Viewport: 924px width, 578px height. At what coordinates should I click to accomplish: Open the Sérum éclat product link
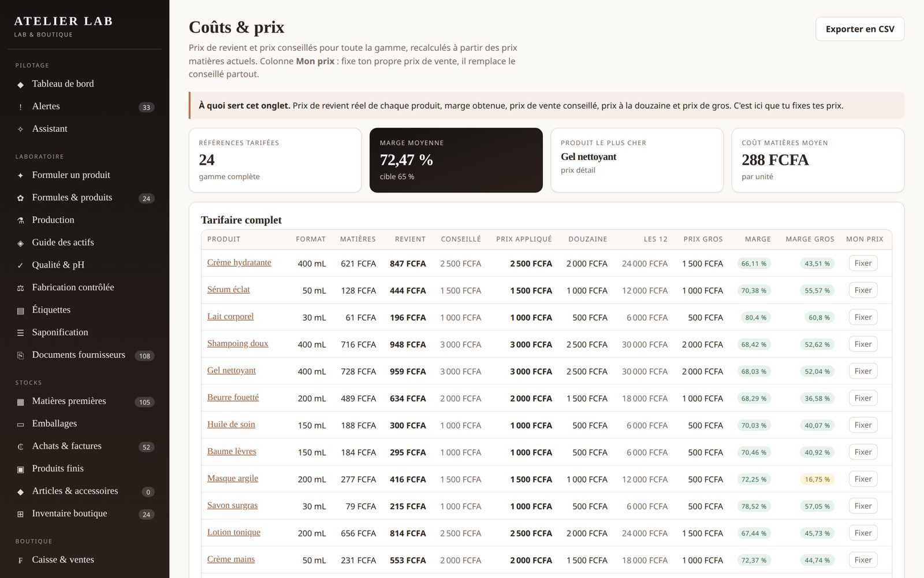229,290
